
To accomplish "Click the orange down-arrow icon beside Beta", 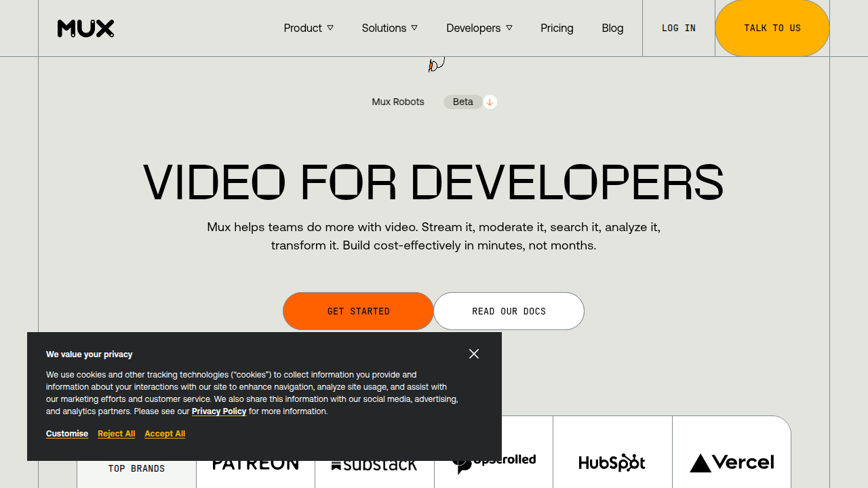I will [490, 102].
